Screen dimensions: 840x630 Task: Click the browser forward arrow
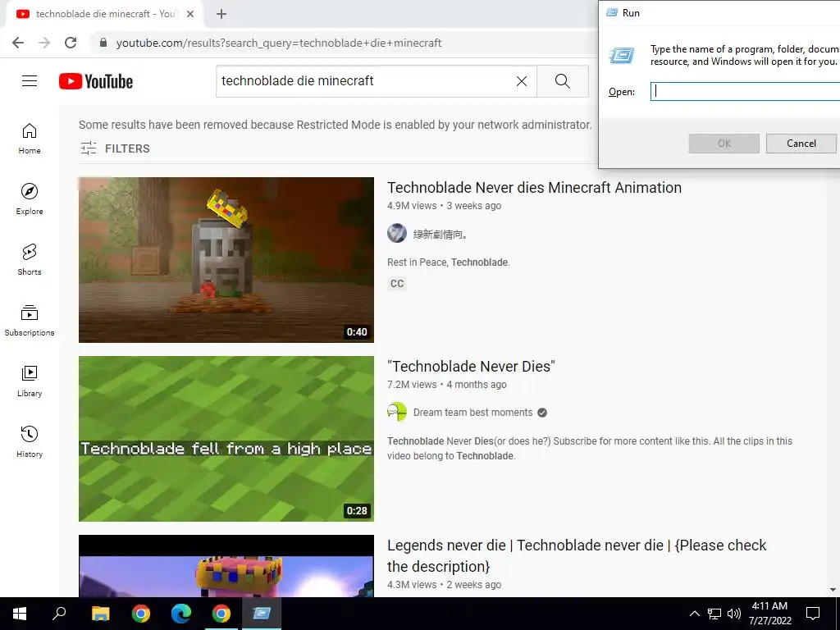pos(44,43)
